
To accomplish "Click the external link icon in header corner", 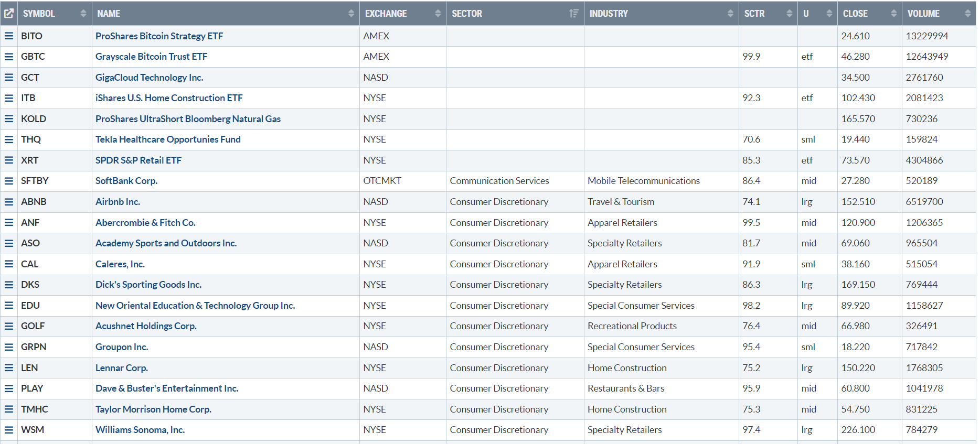I will pos(9,14).
